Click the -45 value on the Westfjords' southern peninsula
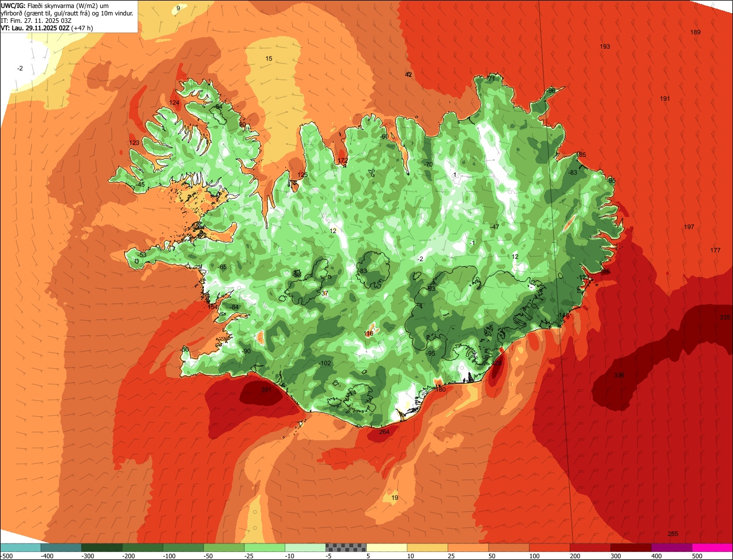The image size is (733, 560). [x=141, y=184]
